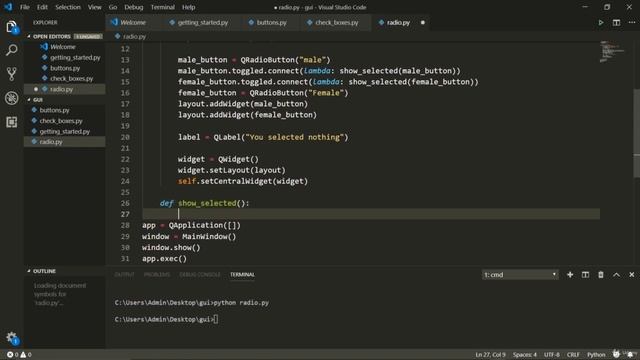Open the File menu
640x360 pixels.
pos(24,7)
